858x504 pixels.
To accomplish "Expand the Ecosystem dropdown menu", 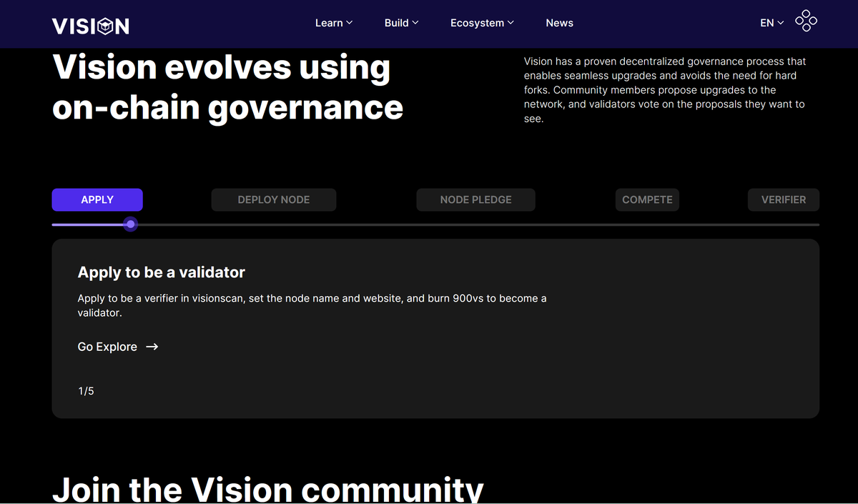I will pyautogui.click(x=482, y=23).
